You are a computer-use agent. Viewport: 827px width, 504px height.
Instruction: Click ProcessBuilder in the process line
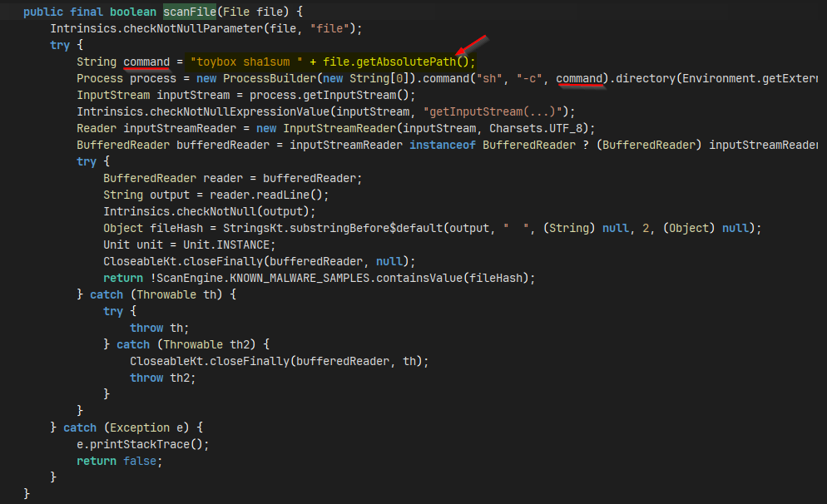[270, 78]
